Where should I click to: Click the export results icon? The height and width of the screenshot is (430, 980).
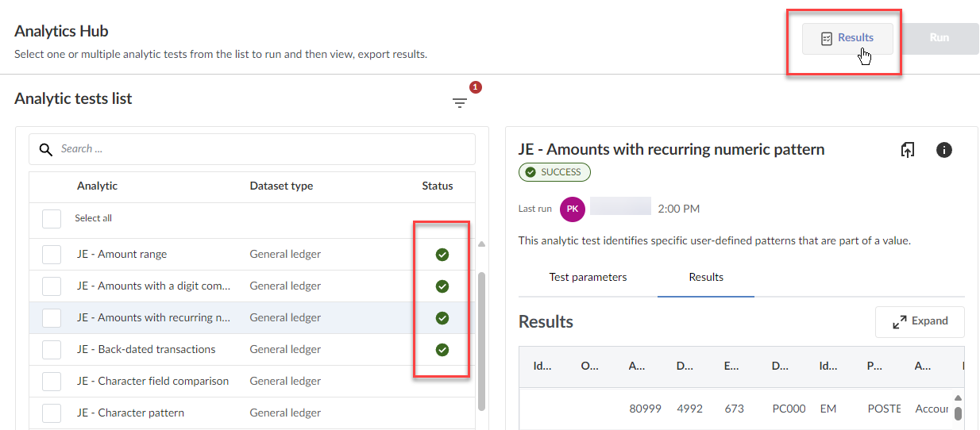tap(908, 150)
